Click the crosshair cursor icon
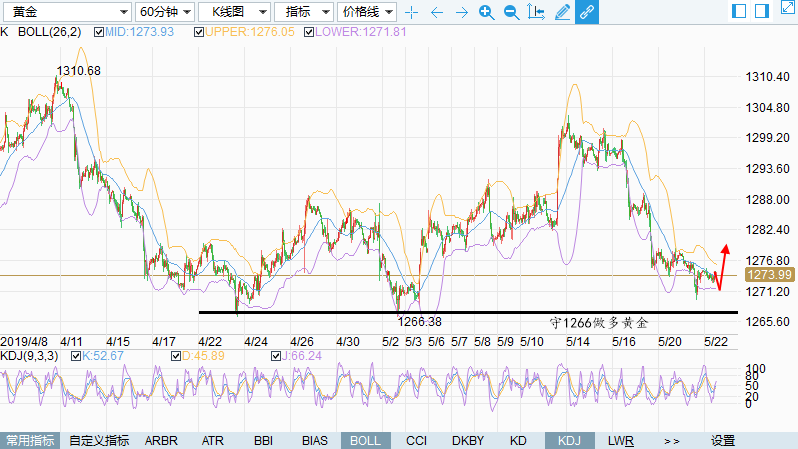Image resolution: width=798 pixels, height=449 pixels. coord(411,12)
